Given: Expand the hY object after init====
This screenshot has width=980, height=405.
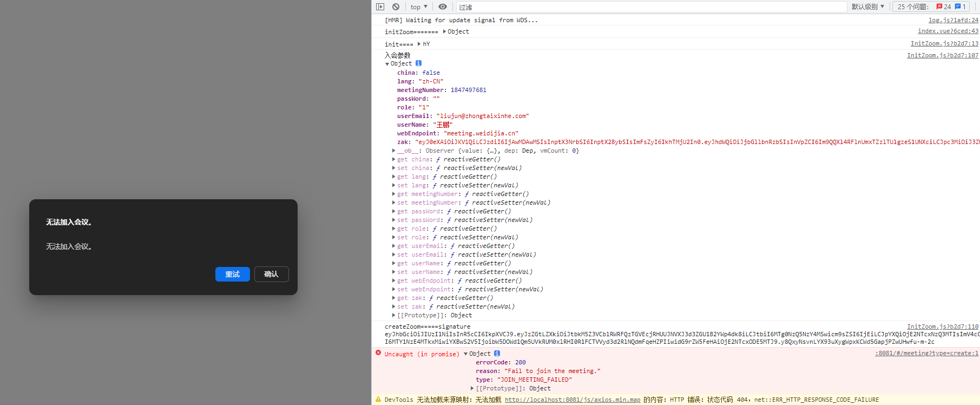Looking at the screenshot, I should (x=419, y=44).
